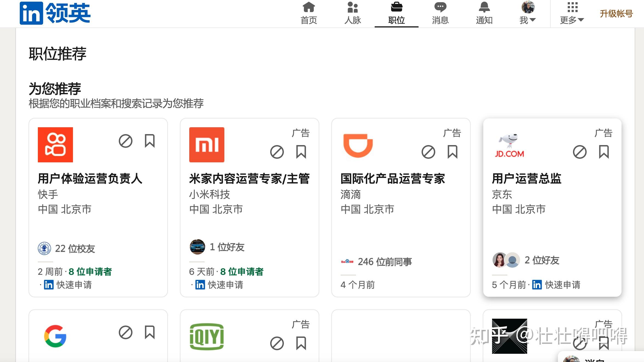Screen dimensions: 644x362
Task: Bookmark the iQIYI job card
Action: [x=301, y=343]
